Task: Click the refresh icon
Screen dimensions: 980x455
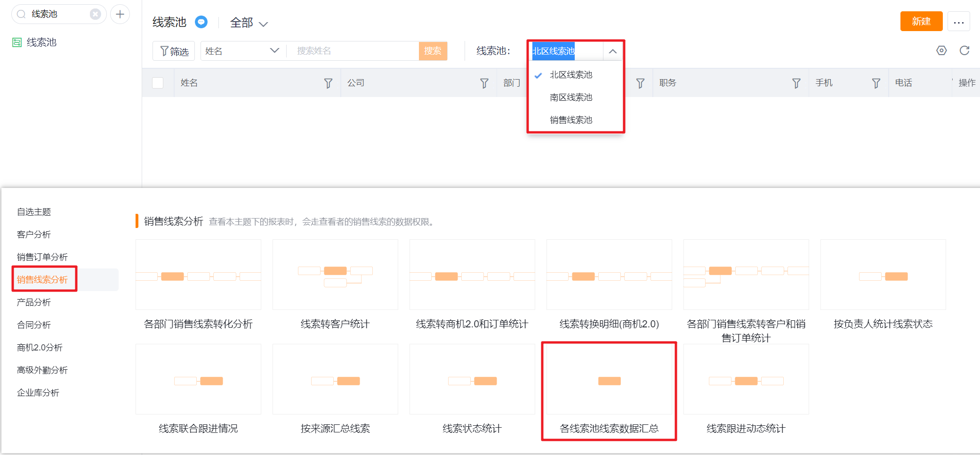Action: coord(964,50)
